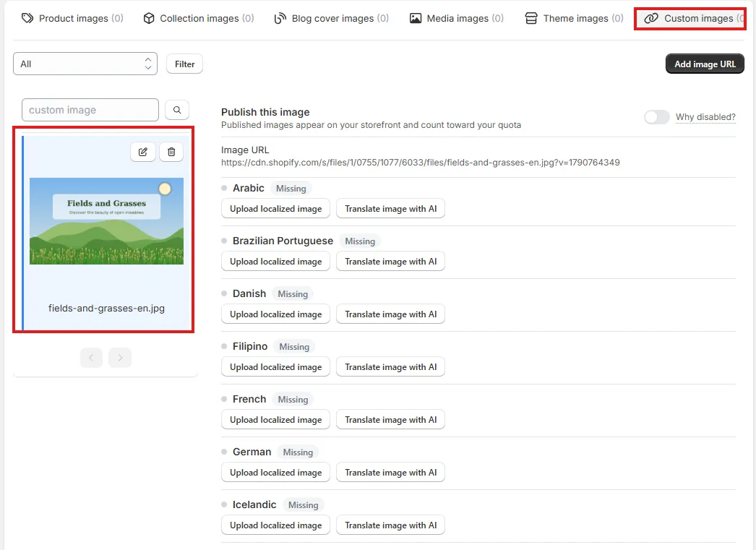Switch to Collection images tab
This screenshot has height=550, width=756.
click(199, 18)
